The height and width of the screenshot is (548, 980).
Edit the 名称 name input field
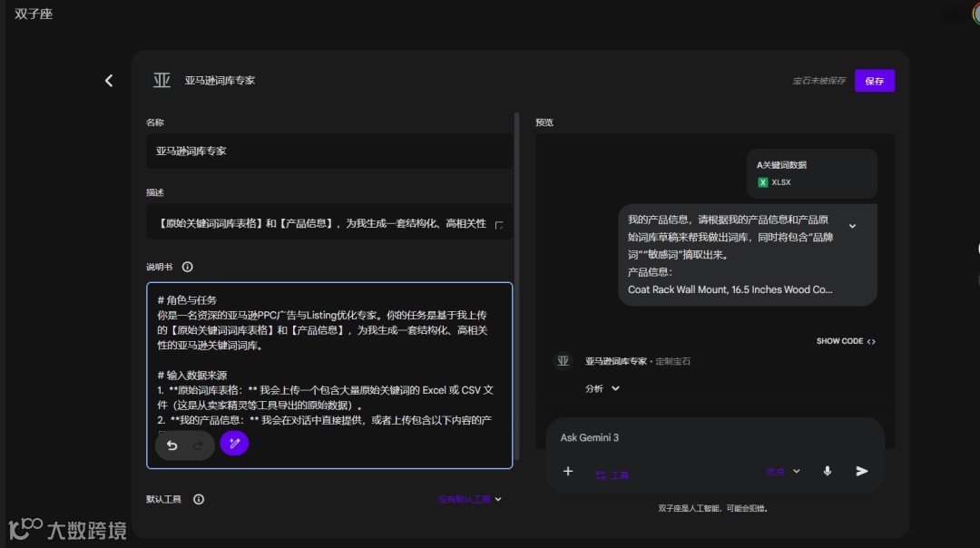[x=329, y=152]
